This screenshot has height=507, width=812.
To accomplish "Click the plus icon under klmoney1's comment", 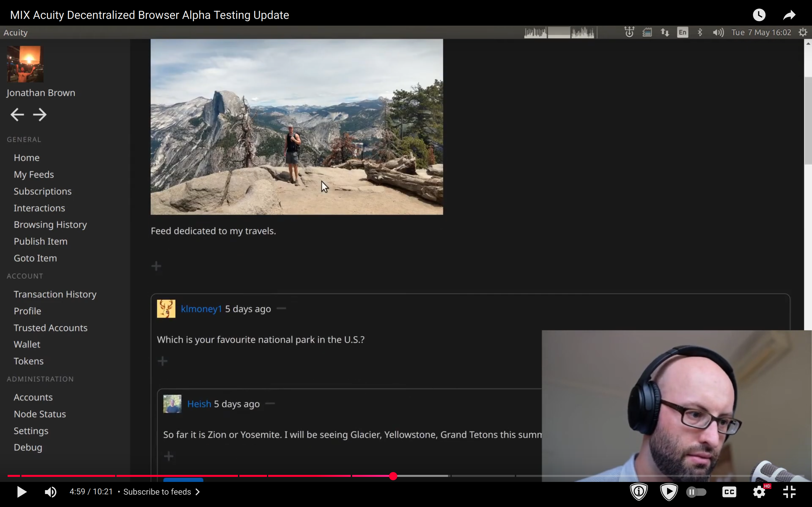I will coord(162,361).
